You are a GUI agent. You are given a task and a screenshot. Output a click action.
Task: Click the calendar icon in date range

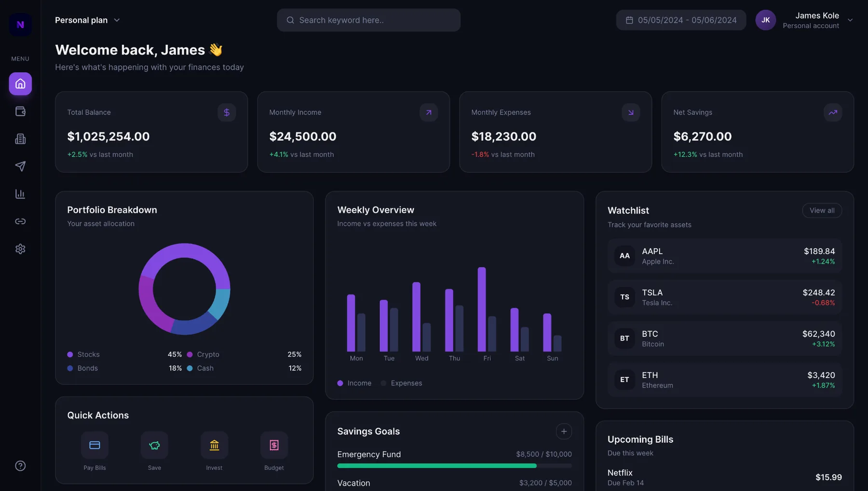tap(629, 20)
